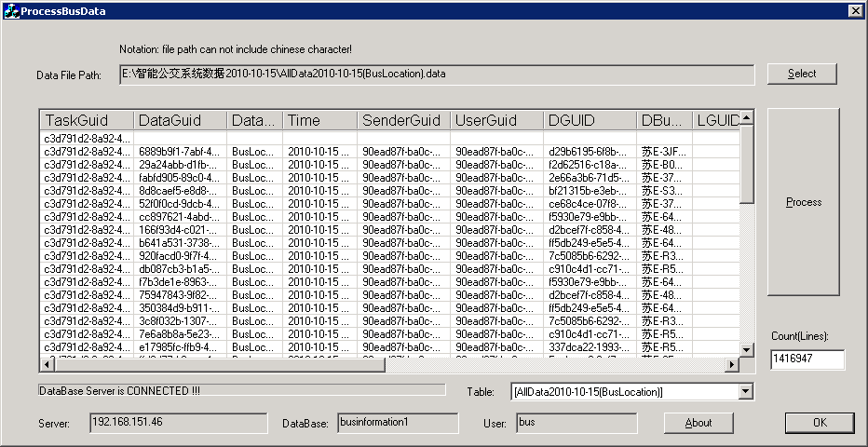Screen dimensions: 868x447
Task: Click the Select file button
Action: [802, 74]
